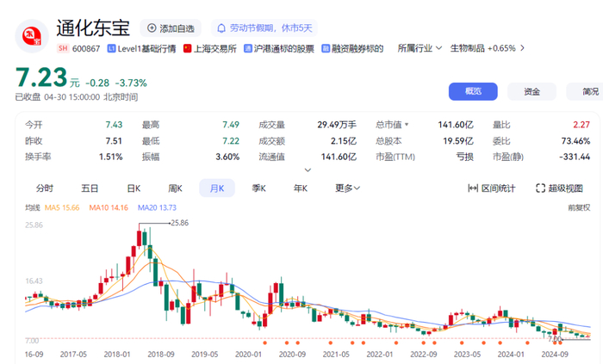603x364 pixels.
Task: Select the 日K chart tab
Action: pyautogui.click(x=134, y=188)
